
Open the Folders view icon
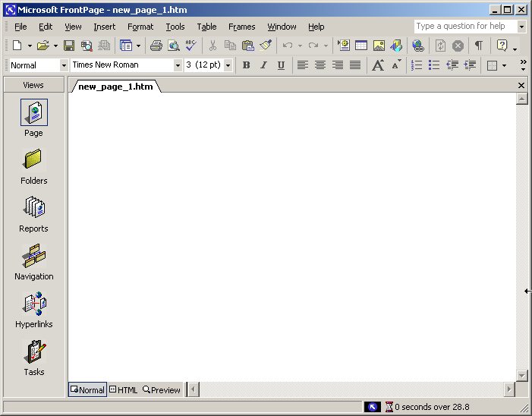(x=33, y=159)
